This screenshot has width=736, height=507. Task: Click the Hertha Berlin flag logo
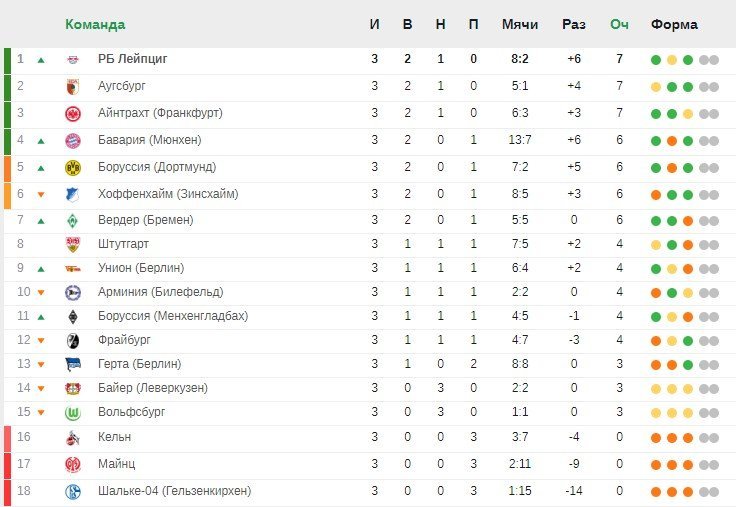(x=73, y=364)
